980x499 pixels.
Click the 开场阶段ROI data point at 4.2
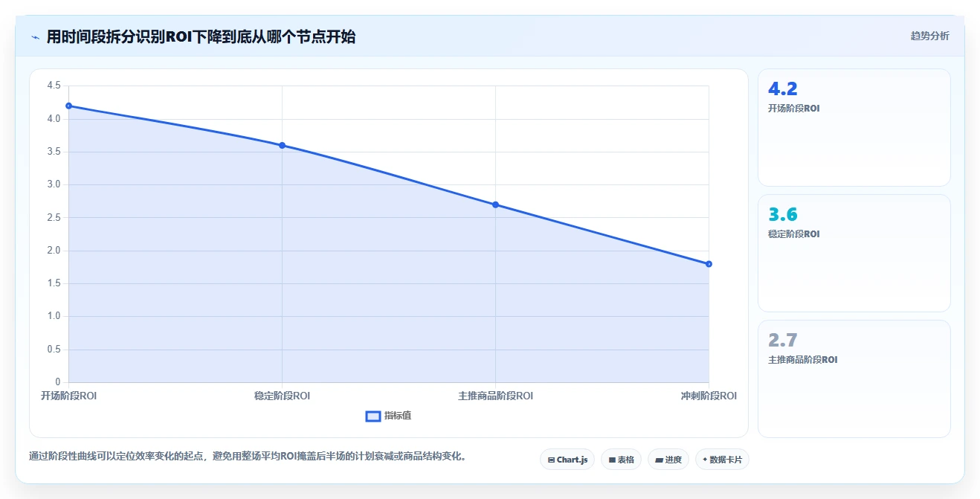68,106
